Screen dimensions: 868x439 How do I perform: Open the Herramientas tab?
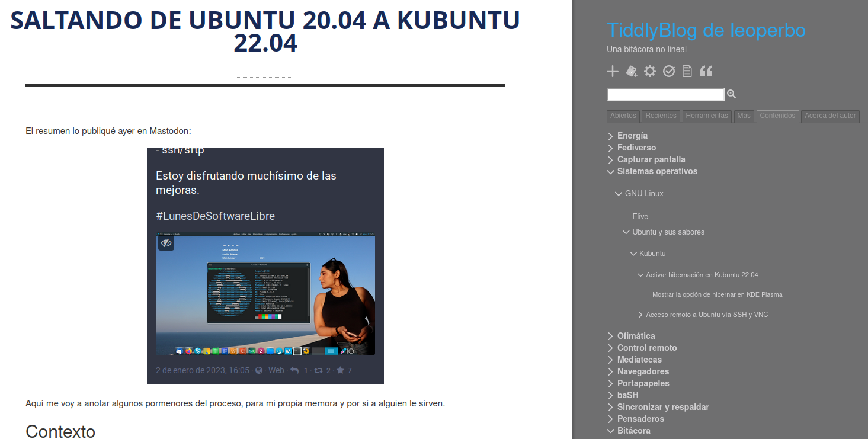707,116
